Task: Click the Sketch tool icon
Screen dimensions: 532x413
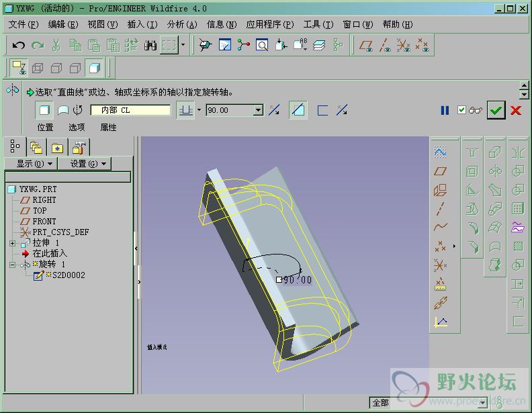Action: click(441, 152)
